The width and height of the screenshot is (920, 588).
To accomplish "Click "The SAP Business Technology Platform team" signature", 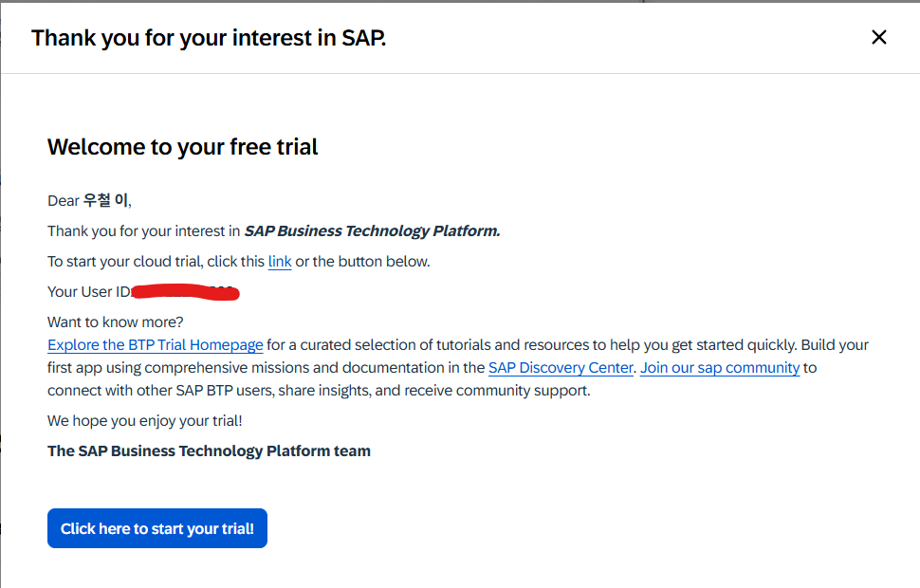I will [x=209, y=450].
